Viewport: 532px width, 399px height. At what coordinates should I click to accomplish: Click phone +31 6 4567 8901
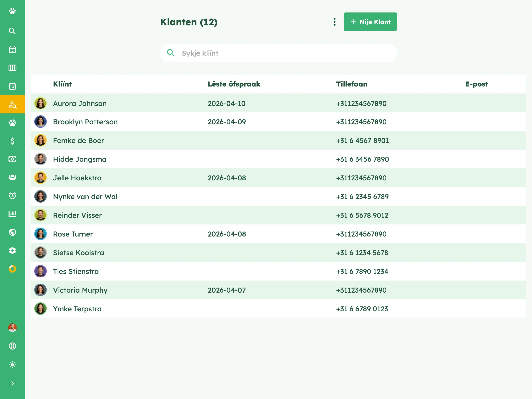[x=362, y=140]
